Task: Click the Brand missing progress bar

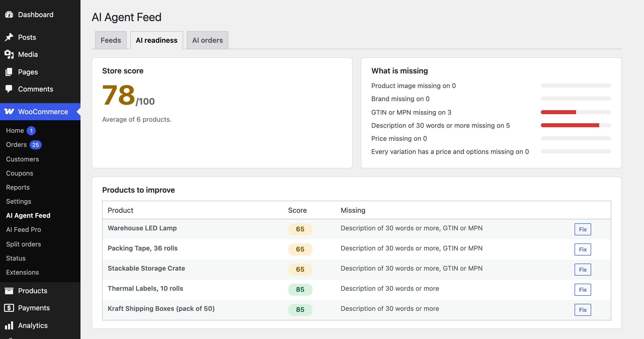Action: 576,99
